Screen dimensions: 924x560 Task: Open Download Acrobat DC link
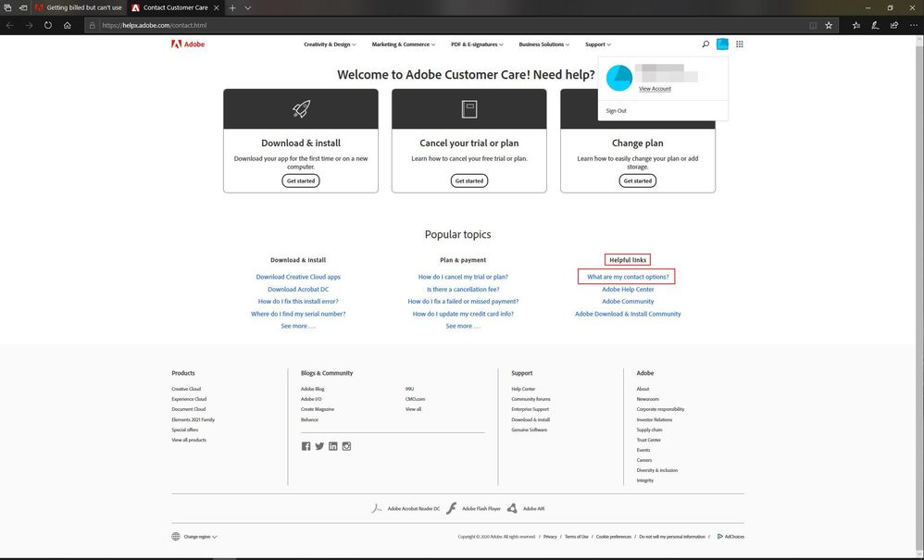pos(298,289)
